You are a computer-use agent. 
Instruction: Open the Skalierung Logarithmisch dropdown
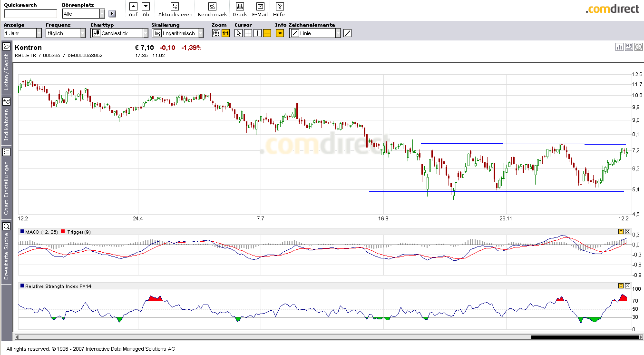tap(200, 33)
